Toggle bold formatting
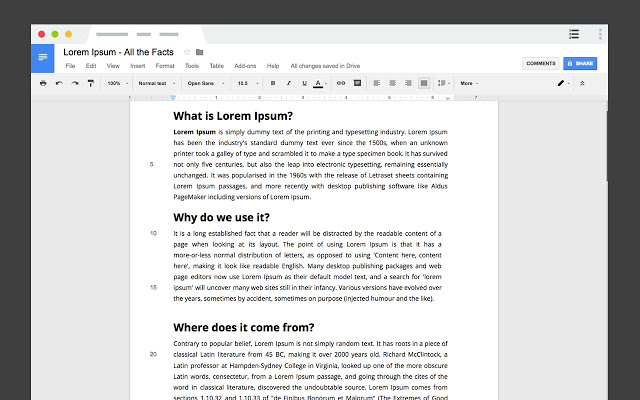The width and height of the screenshot is (640, 400). pos(273,83)
